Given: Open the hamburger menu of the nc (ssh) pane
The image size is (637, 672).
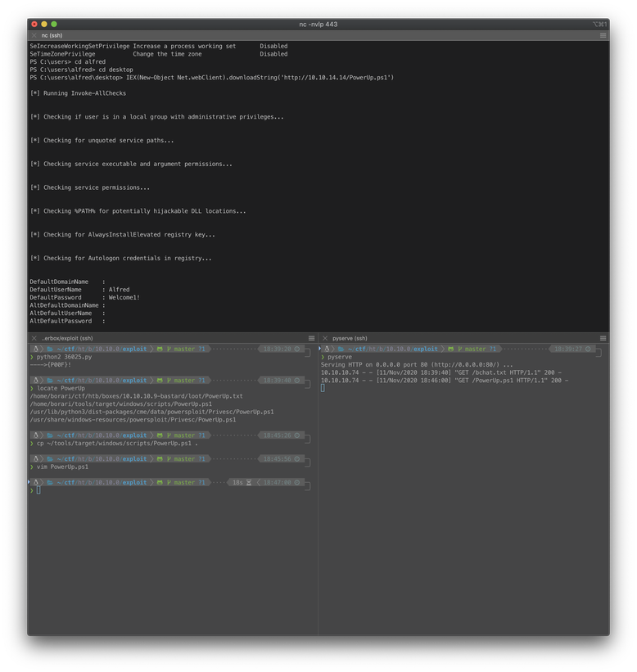Looking at the screenshot, I should point(603,35).
